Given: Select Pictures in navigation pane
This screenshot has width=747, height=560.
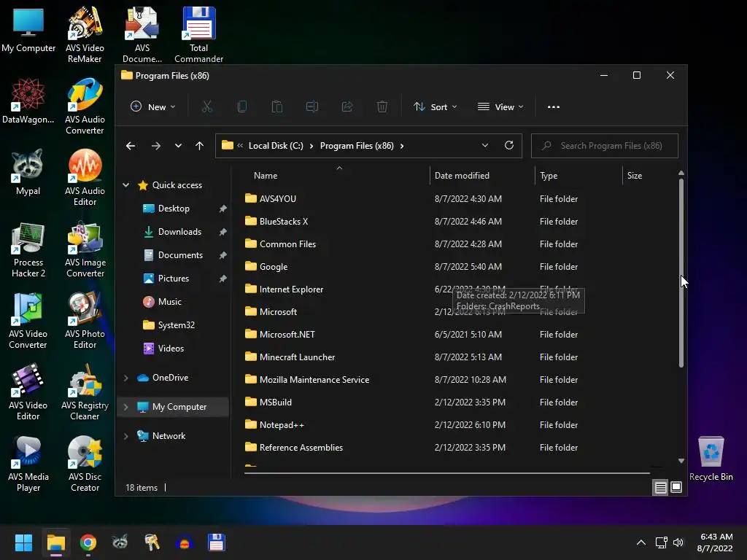Looking at the screenshot, I should click(174, 278).
